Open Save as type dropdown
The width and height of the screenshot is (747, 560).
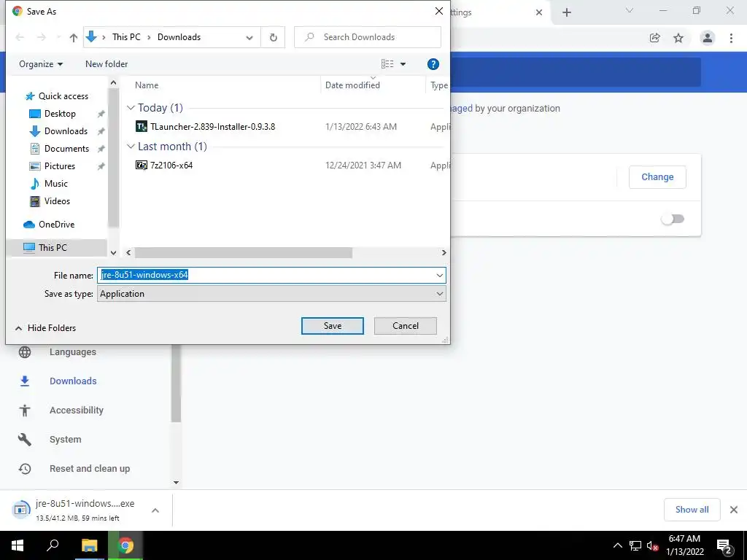[271, 294]
